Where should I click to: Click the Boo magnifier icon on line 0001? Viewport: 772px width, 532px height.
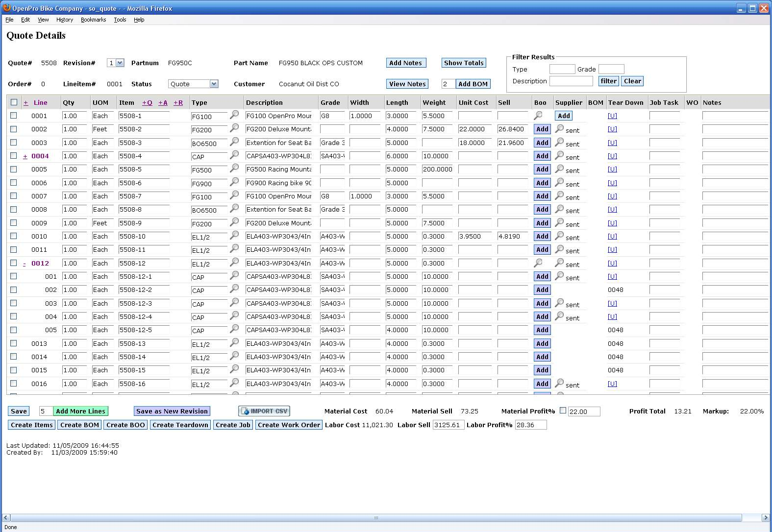point(538,115)
